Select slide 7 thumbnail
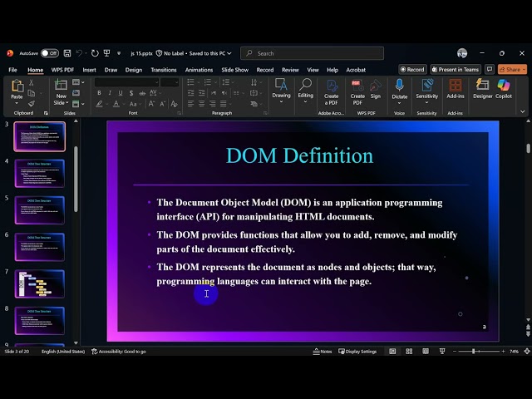The height and width of the screenshot is (399, 532). pos(39,284)
